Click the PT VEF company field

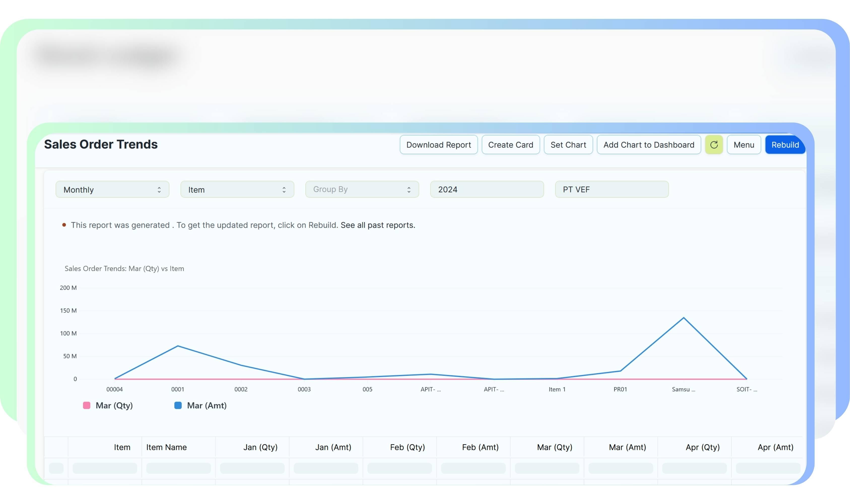[x=611, y=189]
